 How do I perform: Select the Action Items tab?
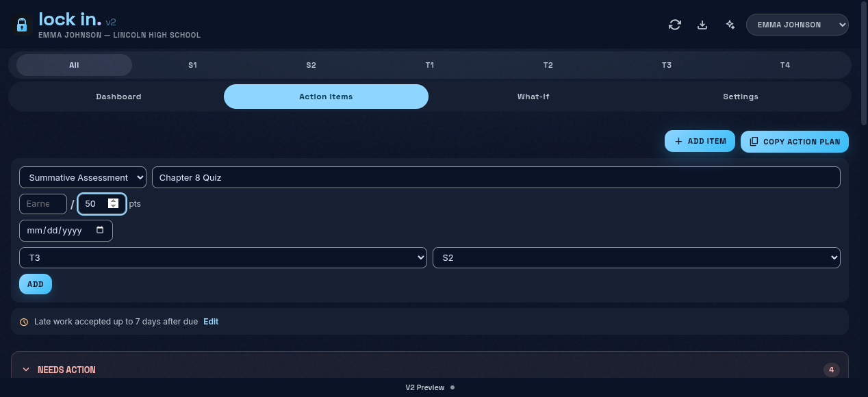click(x=326, y=97)
